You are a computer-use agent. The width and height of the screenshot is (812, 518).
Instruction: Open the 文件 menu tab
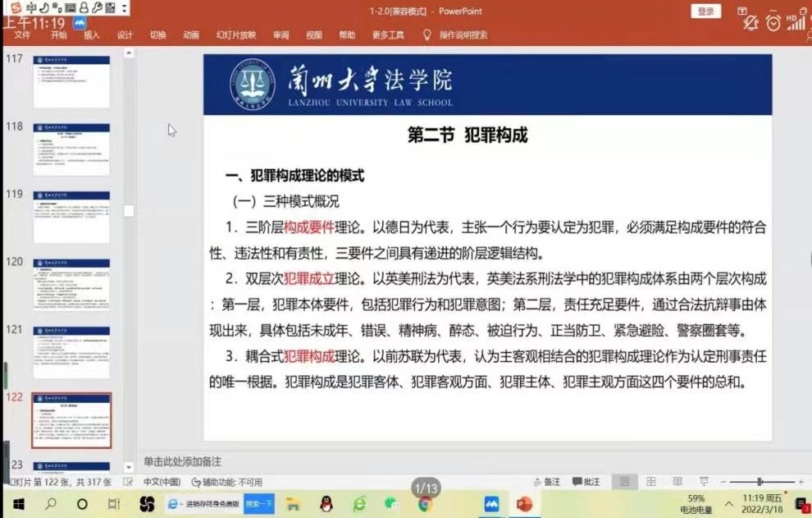22,34
